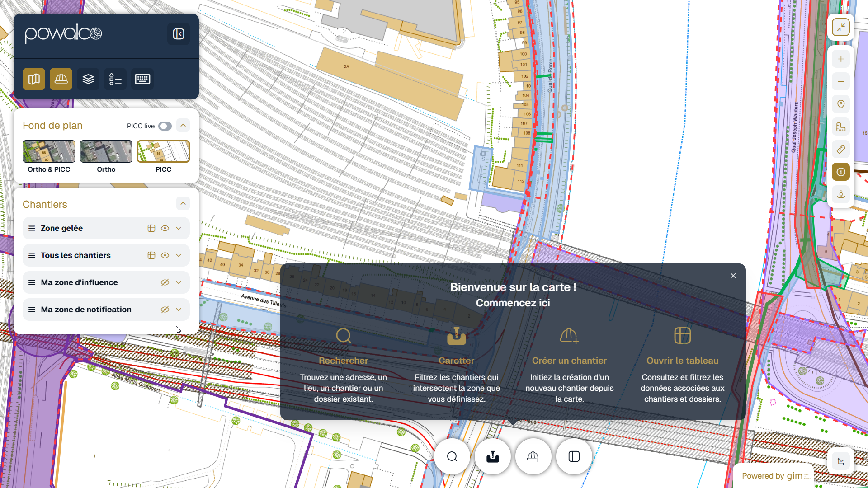
Task: Open the keyboard shortcuts tab icon
Action: coord(142,79)
